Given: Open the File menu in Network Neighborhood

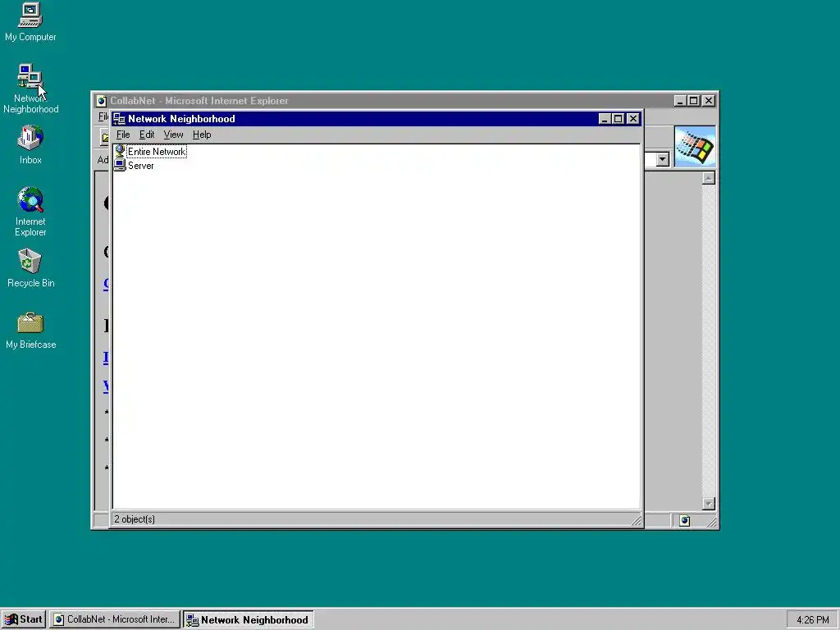Looking at the screenshot, I should (x=123, y=135).
